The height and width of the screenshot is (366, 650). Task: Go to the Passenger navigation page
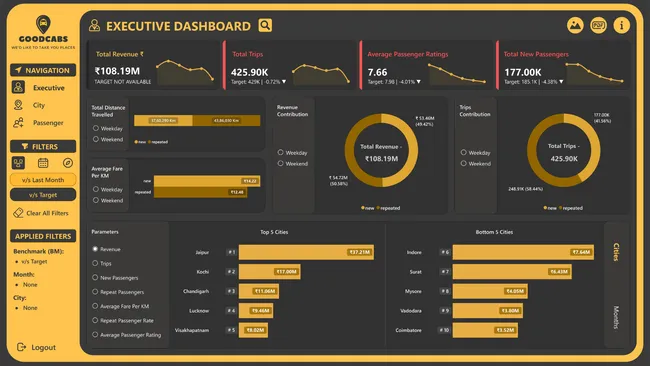[x=48, y=123]
